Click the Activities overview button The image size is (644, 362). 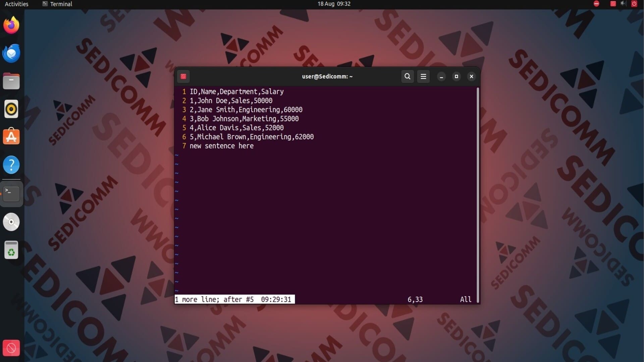16,4
